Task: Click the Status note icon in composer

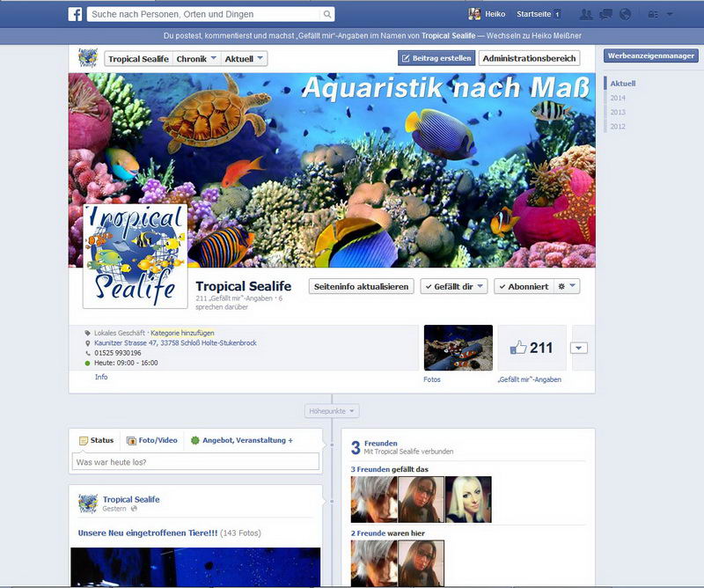Action: pyautogui.click(x=83, y=441)
